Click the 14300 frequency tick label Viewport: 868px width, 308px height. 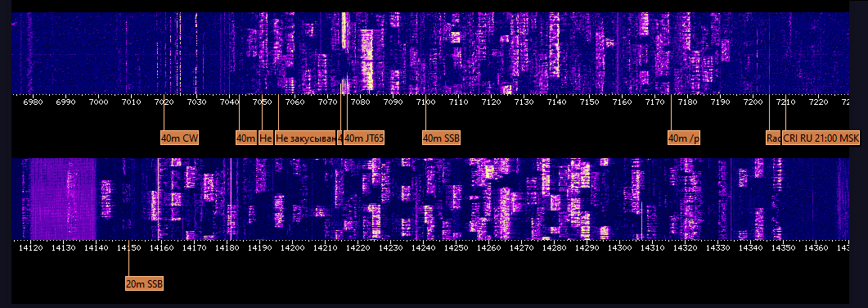(x=619, y=248)
